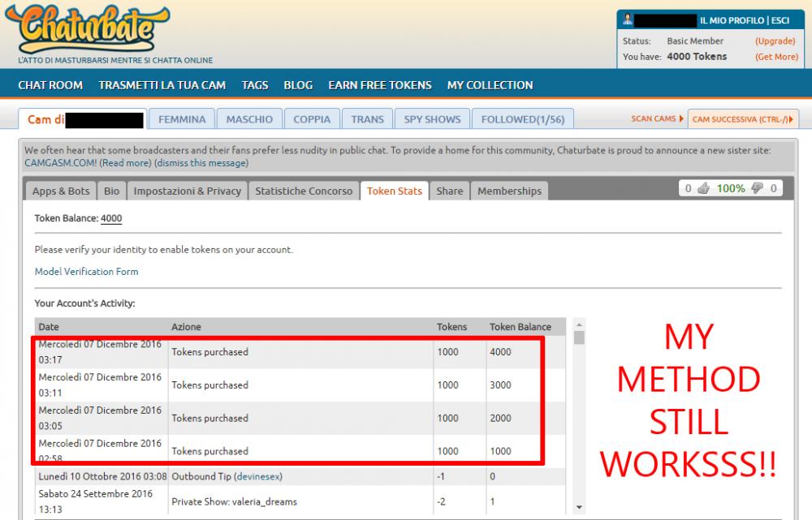Click ESCI to log out
This screenshot has width=812, height=520.
pos(780,20)
